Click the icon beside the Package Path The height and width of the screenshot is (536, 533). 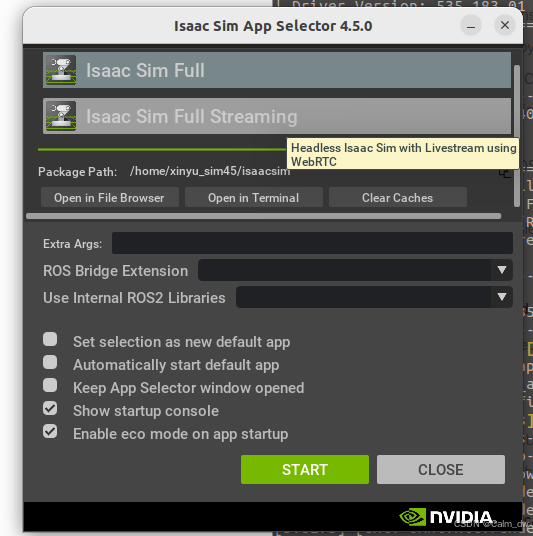point(505,173)
